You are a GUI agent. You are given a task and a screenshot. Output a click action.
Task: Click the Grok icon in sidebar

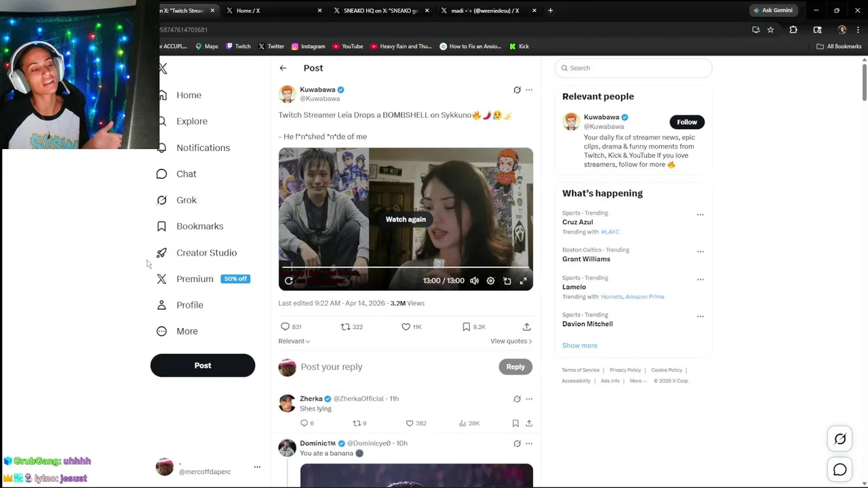[161, 200]
